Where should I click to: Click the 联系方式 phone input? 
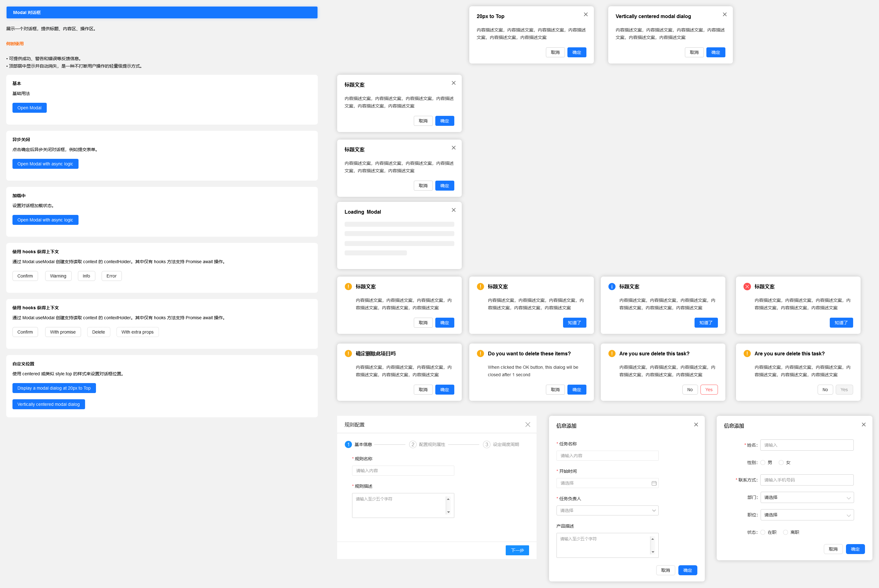click(807, 480)
